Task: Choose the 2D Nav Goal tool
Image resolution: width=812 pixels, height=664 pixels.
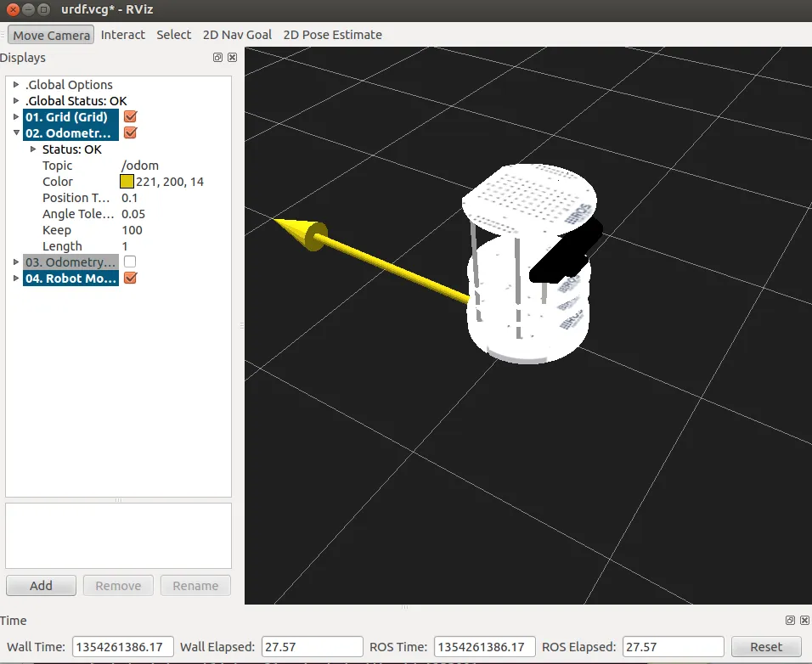Action: [237, 35]
